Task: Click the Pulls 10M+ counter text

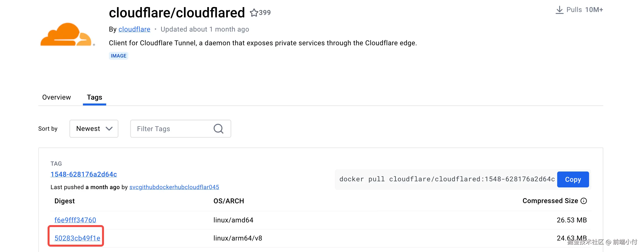Action: [x=584, y=10]
